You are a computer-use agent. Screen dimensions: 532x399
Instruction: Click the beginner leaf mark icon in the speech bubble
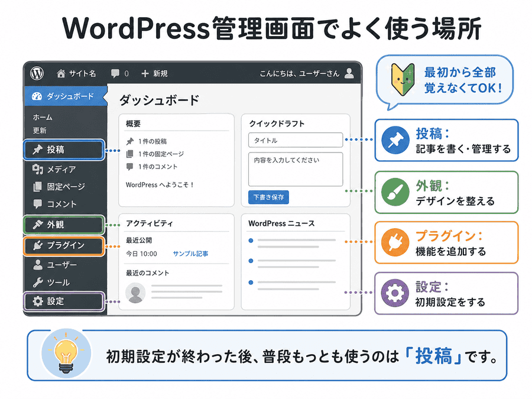click(403, 79)
